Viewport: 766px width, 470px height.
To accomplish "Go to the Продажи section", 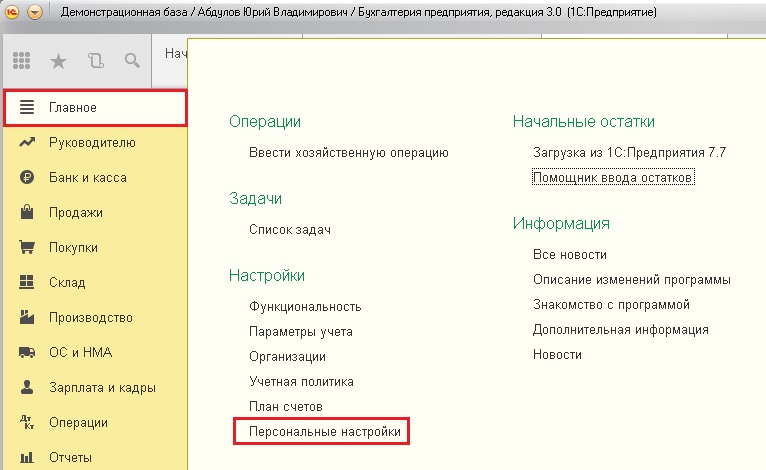I will click(x=95, y=213).
